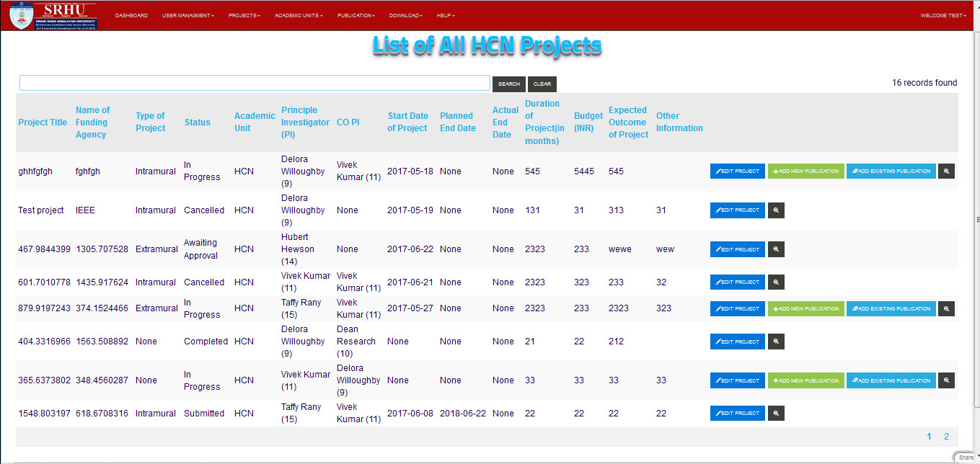
Task: Sort by Other Information header
Action: tap(679, 122)
